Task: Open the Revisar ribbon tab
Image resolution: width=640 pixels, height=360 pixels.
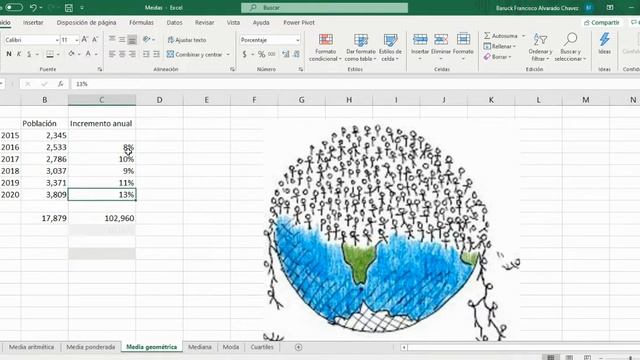Action: click(204, 23)
